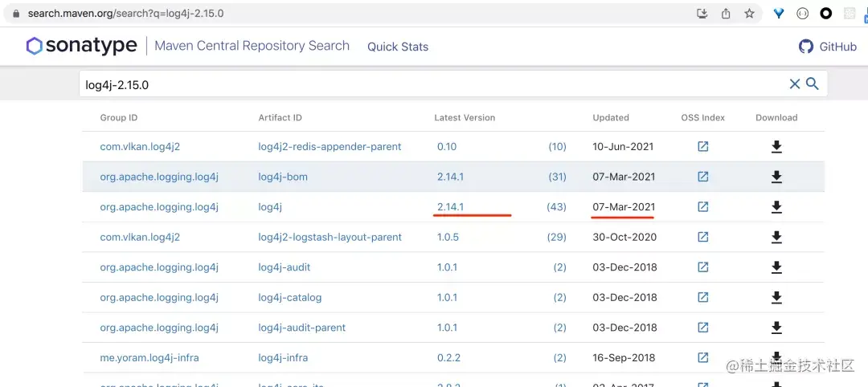
Task: Open OSS Index for log4j-audit-parent
Action: (703, 328)
